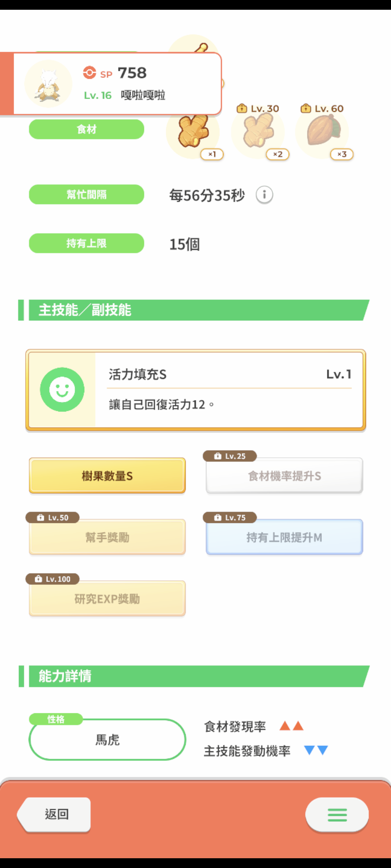Tap the info icon beside 每56分35秒
Screen dimensions: 391x868
(x=264, y=195)
